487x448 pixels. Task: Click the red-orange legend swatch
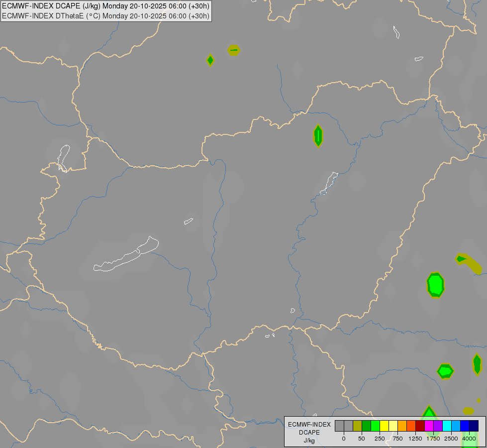411,426
